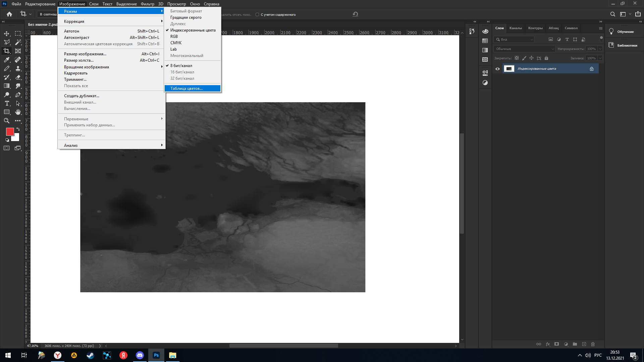Click the Discord icon in the taskbar
The image size is (644, 362).
(140, 355)
